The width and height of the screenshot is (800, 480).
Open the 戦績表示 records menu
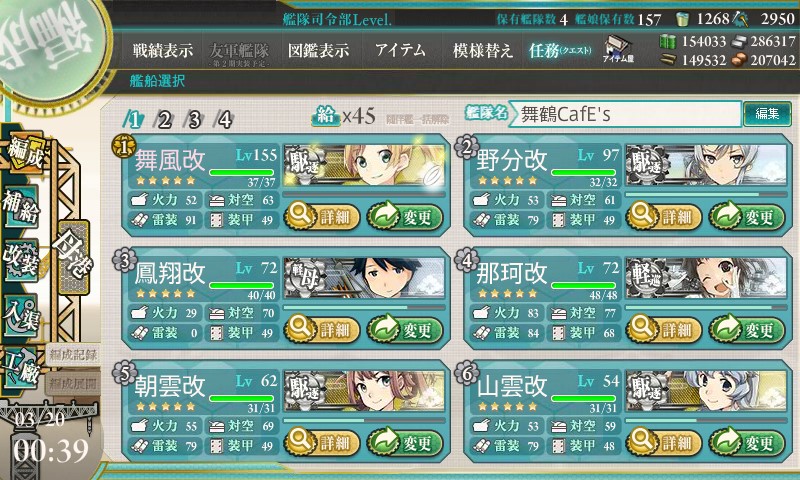163,50
